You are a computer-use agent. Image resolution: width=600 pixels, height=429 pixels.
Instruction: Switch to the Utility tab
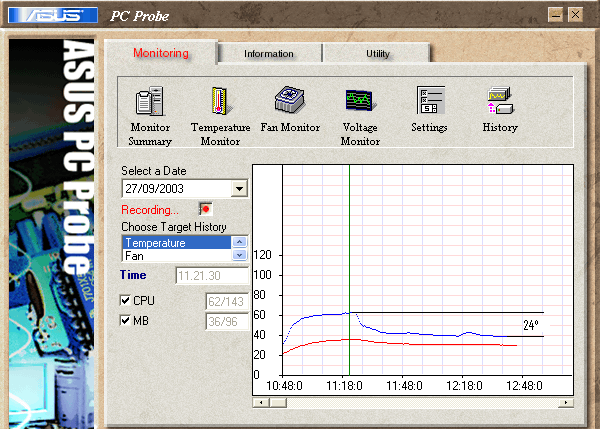[x=378, y=54]
